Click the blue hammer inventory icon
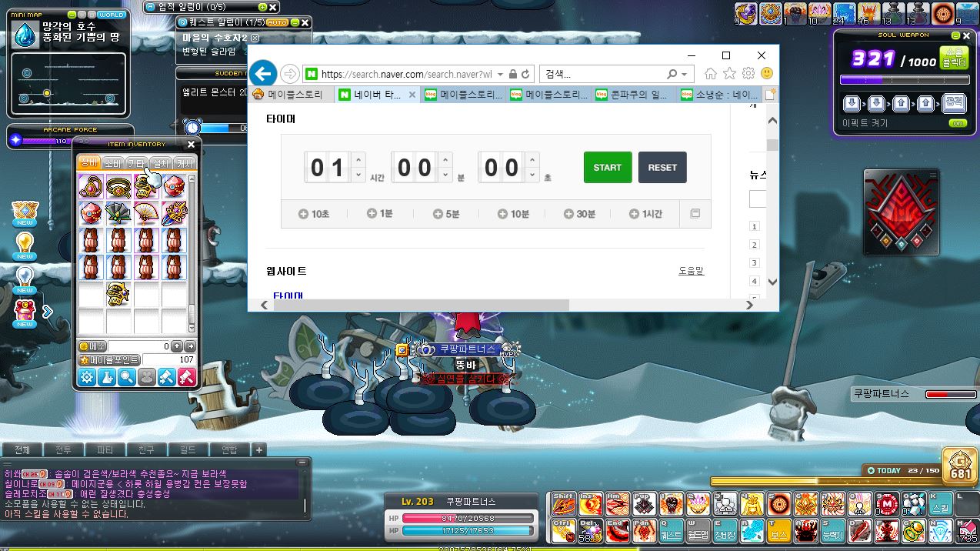Viewport: 980px width, 551px height. [x=167, y=377]
